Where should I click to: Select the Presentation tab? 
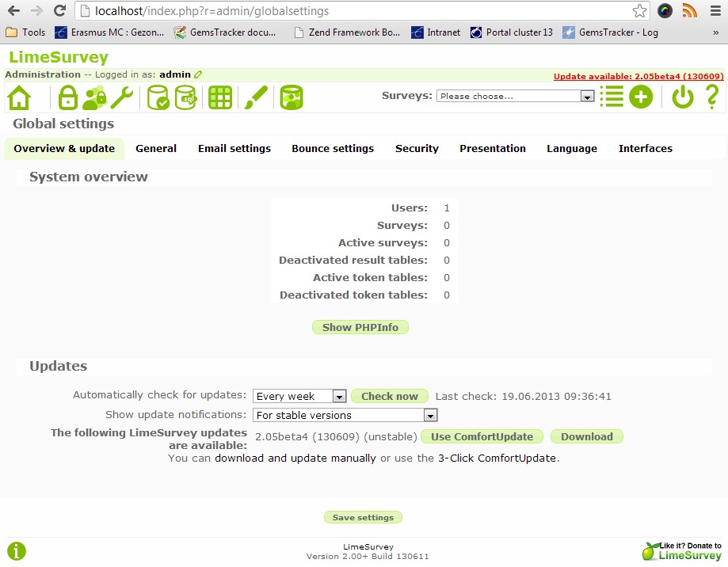[x=492, y=148]
